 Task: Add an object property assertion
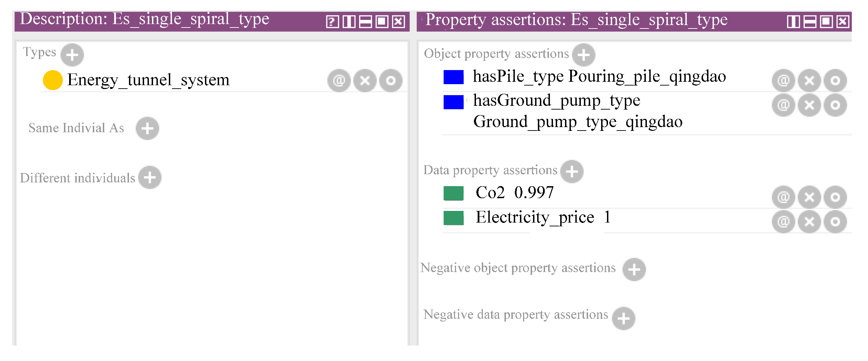[584, 55]
